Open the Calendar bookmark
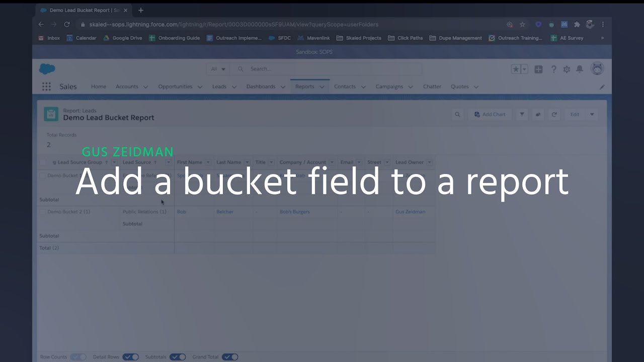This screenshot has height=362, width=644. (x=82, y=38)
